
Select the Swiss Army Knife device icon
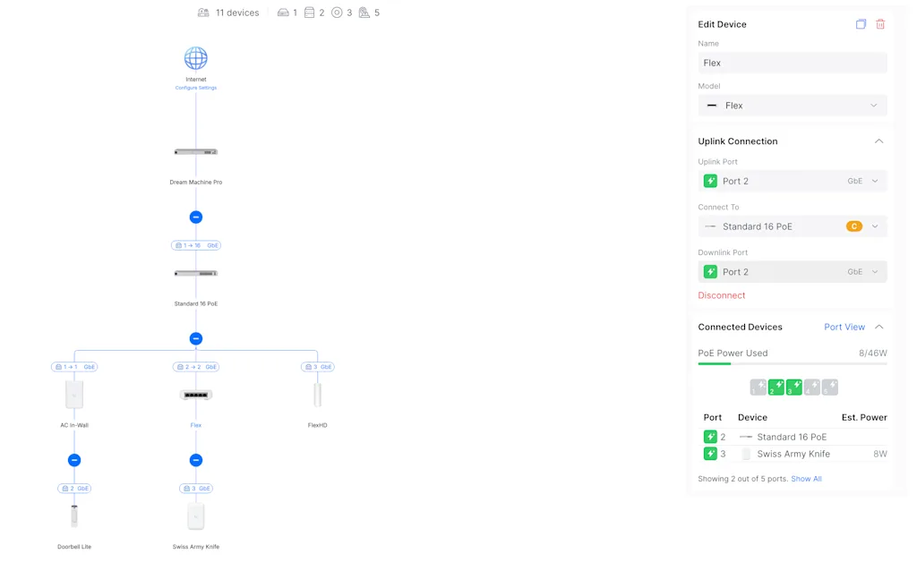pos(196,516)
